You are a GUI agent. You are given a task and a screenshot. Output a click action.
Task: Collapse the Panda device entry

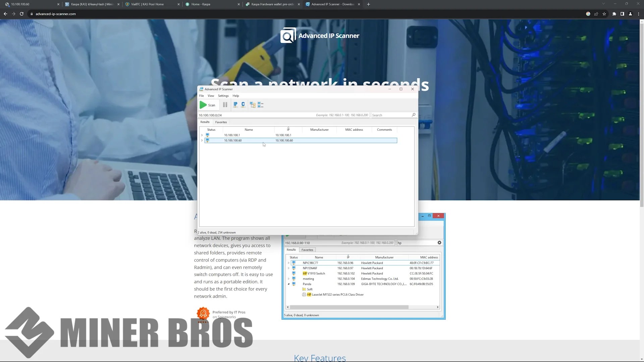tap(288, 284)
